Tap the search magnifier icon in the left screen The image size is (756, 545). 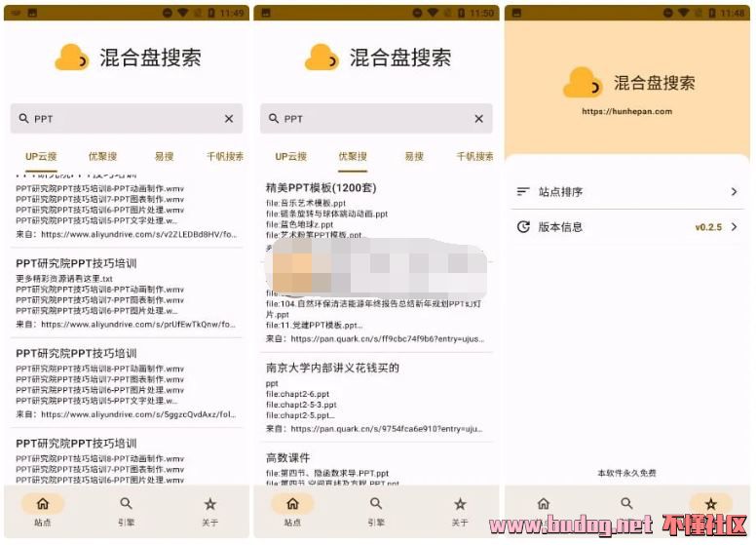point(23,118)
